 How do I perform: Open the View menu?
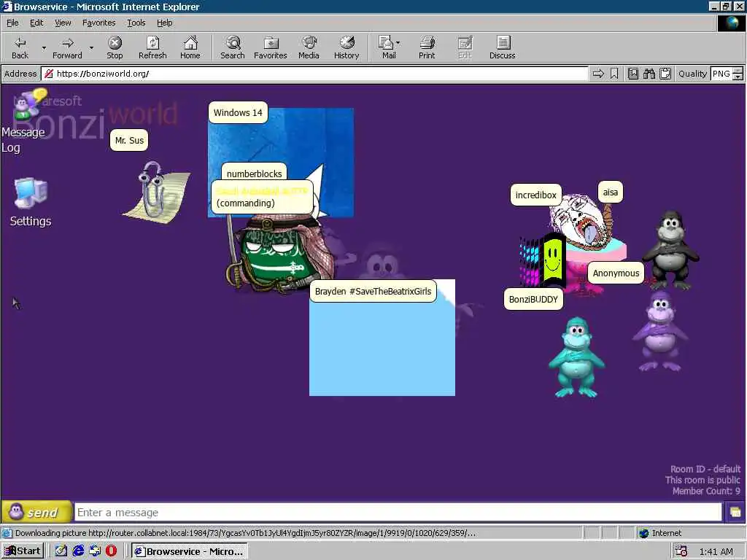(63, 23)
